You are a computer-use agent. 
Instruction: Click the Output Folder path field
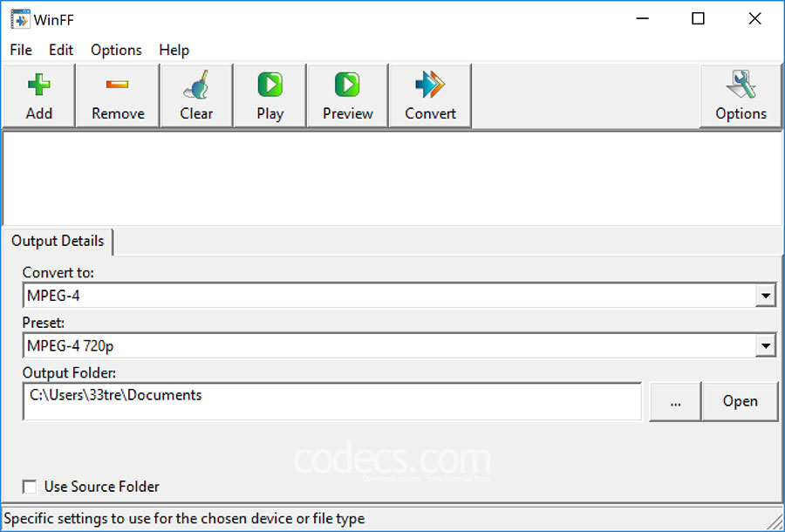point(332,401)
